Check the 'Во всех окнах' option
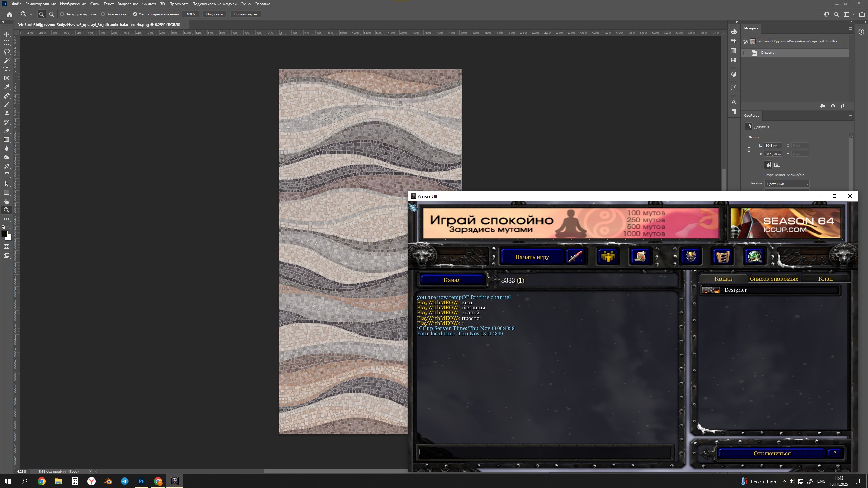Viewport: 868px width, 488px height. pyautogui.click(x=103, y=14)
